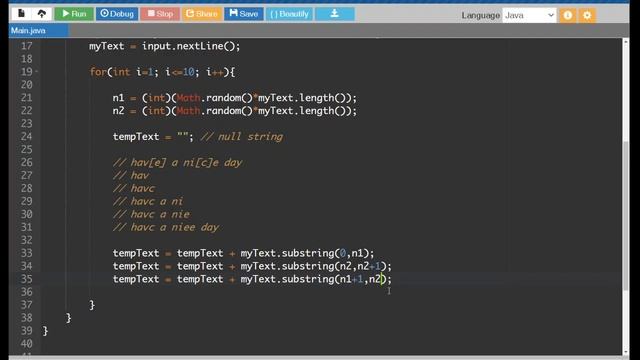This screenshot has height=360, width=640.
Task: Click the vertical scrollbar thumb
Action: point(626,216)
